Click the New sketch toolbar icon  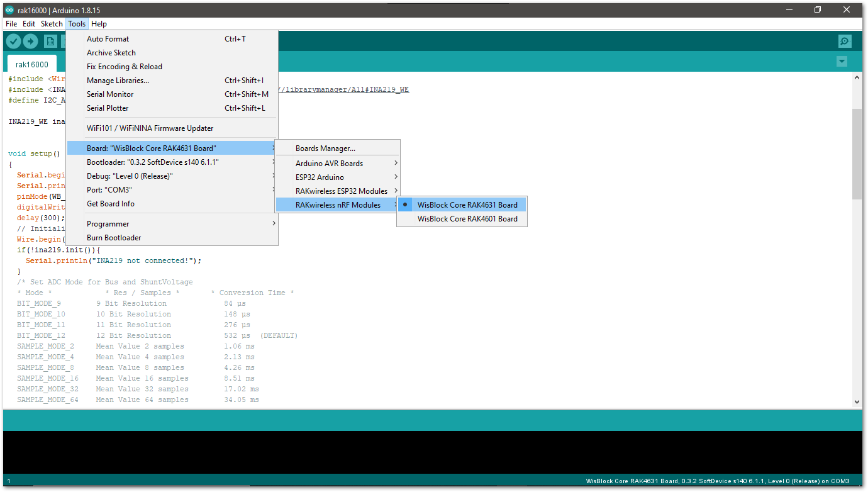coord(50,42)
